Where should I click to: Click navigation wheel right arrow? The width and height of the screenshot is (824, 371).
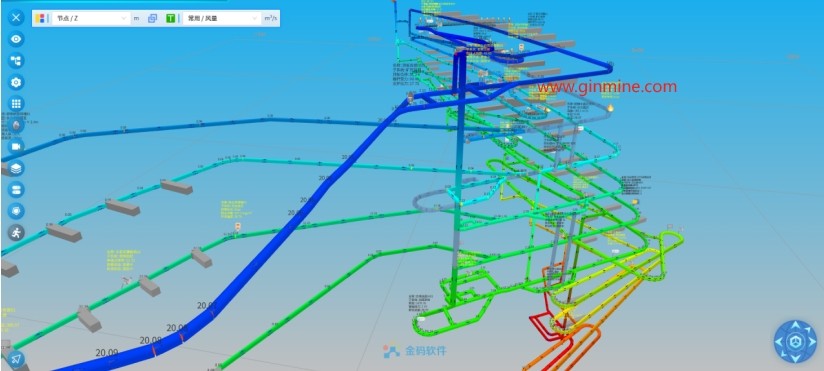coord(811,342)
